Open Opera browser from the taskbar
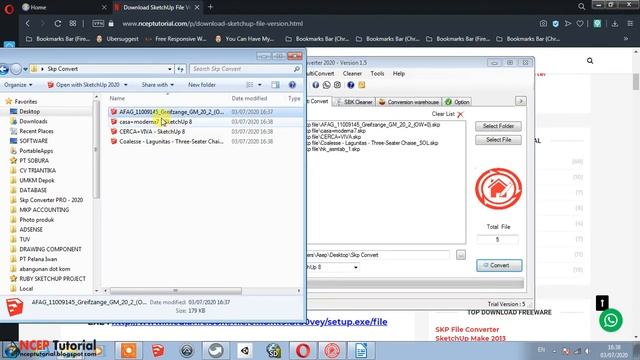Viewport: 640px width, 360px height. point(303,351)
